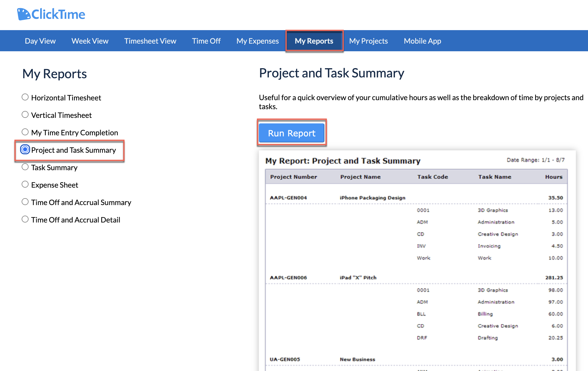
Task: Click the Billing task name
Action: [x=485, y=314]
